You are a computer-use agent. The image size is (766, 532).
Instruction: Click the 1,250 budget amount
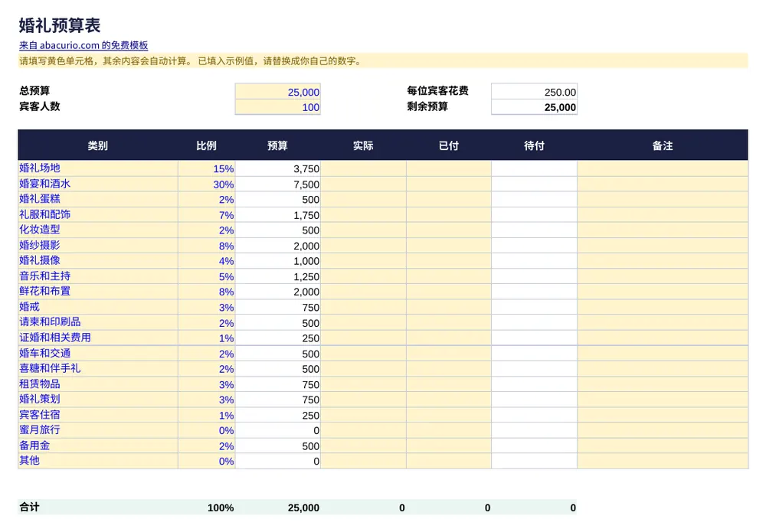pos(277,276)
